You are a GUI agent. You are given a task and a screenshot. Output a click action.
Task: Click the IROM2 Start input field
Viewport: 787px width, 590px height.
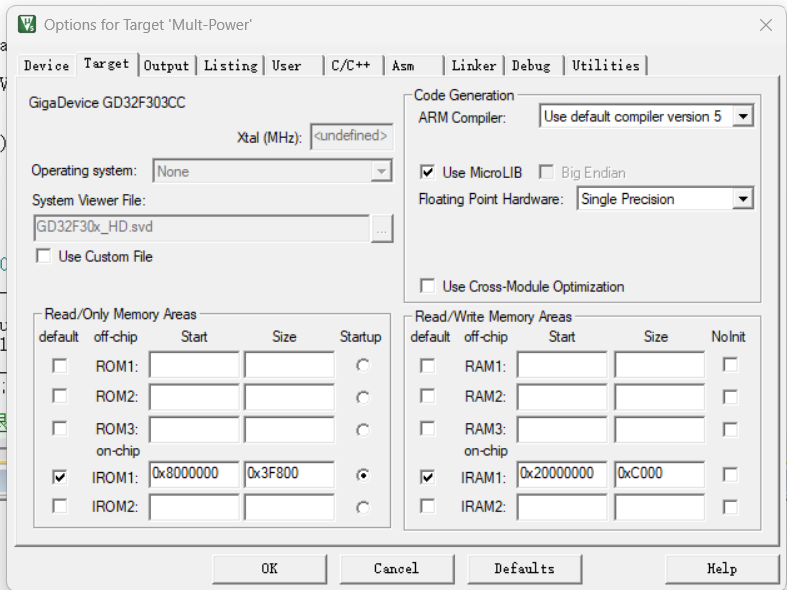point(194,507)
